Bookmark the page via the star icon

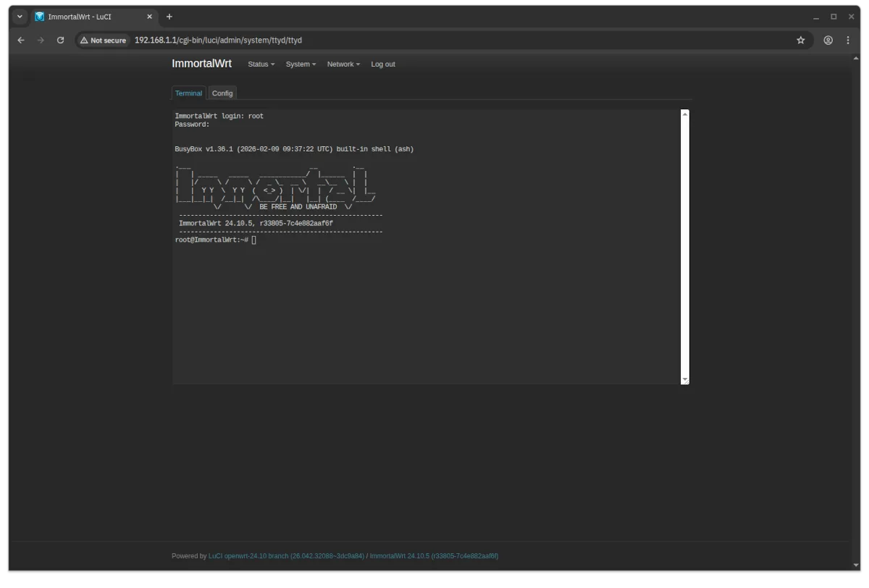[801, 40]
